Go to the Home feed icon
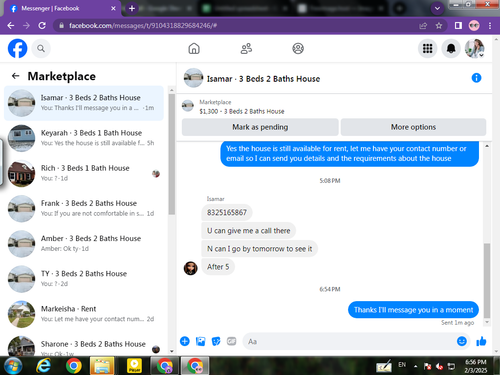This screenshot has width=500, height=375. pos(194,49)
